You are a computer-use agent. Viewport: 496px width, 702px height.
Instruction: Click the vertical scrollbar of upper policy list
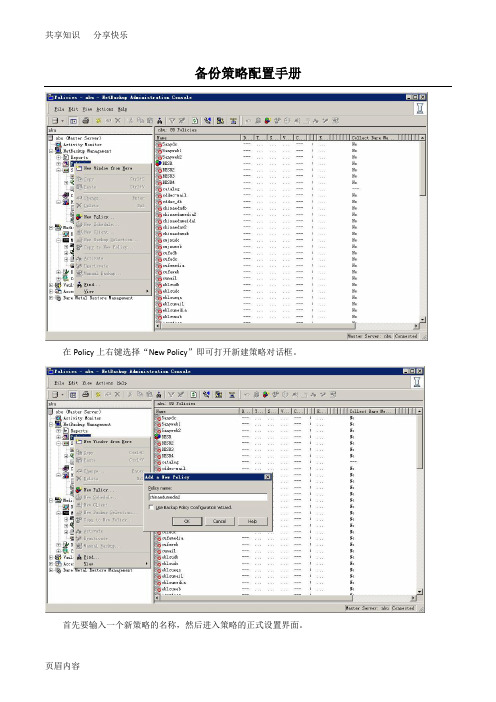tap(422, 228)
